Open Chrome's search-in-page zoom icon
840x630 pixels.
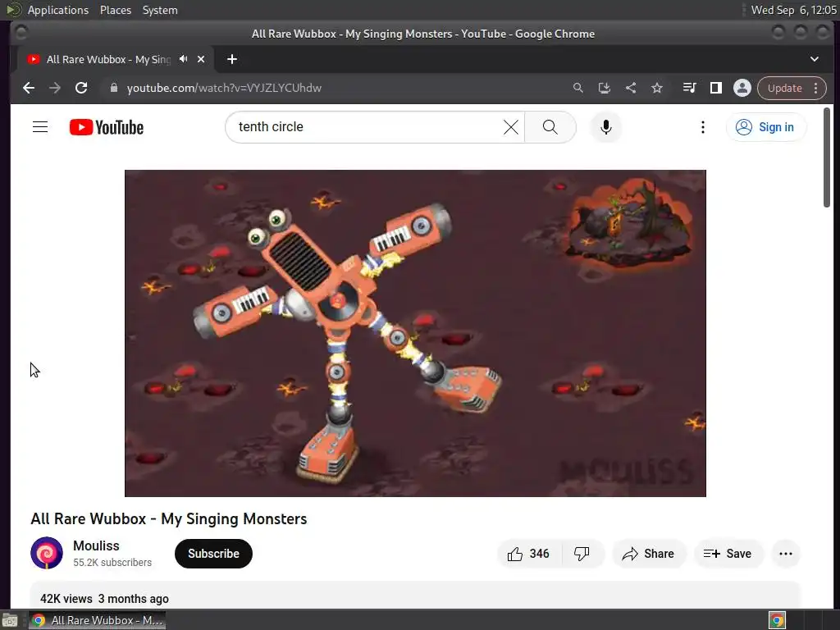pyautogui.click(x=578, y=88)
